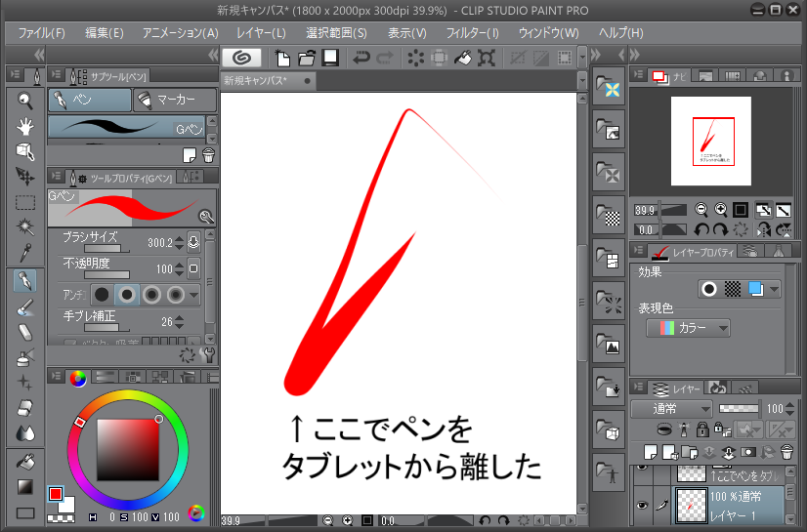Click the Save icon in command bar
Screen dimensions: 807x532
pyautogui.click(x=330, y=59)
